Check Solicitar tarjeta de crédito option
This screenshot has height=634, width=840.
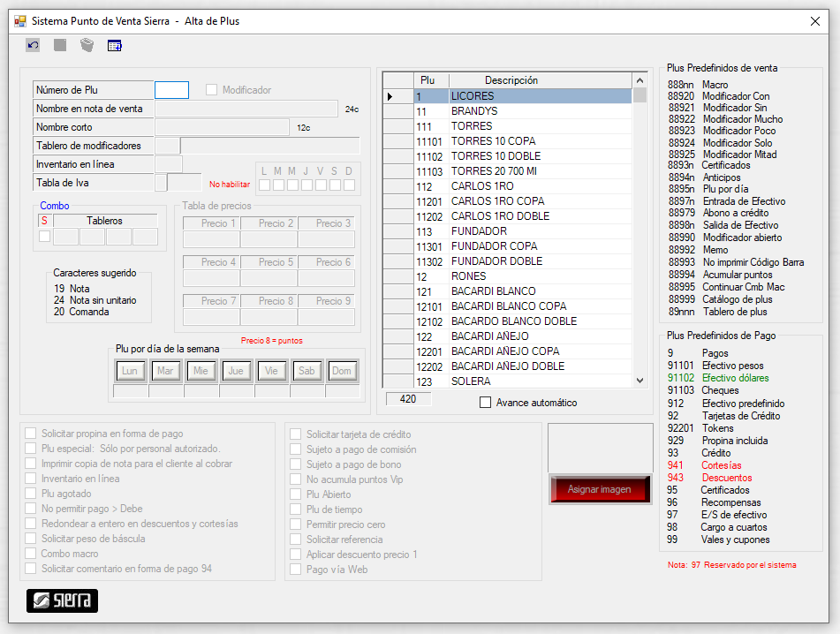pos(297,434)
